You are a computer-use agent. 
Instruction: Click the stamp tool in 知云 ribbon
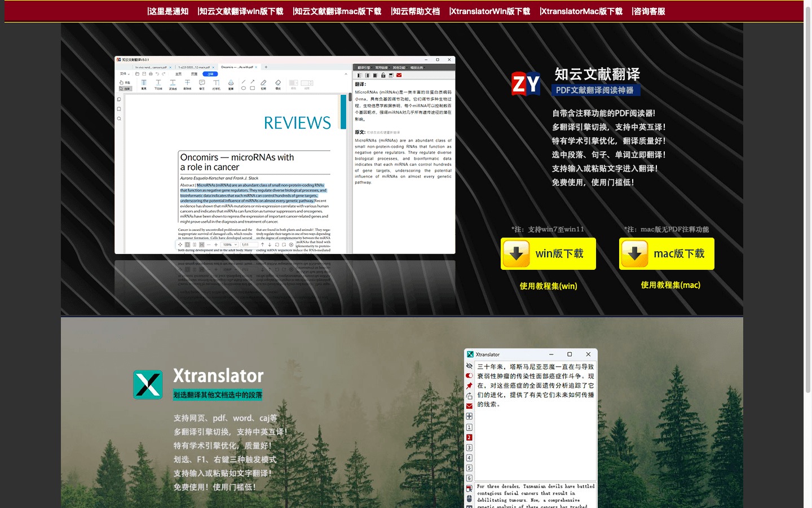click(x=231, y=84)
